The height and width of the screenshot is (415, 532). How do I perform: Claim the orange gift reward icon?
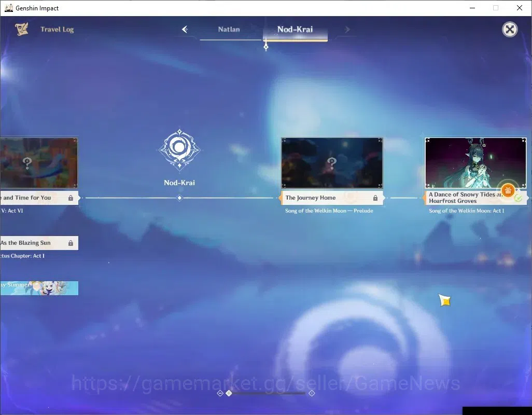tap(508, 190)
